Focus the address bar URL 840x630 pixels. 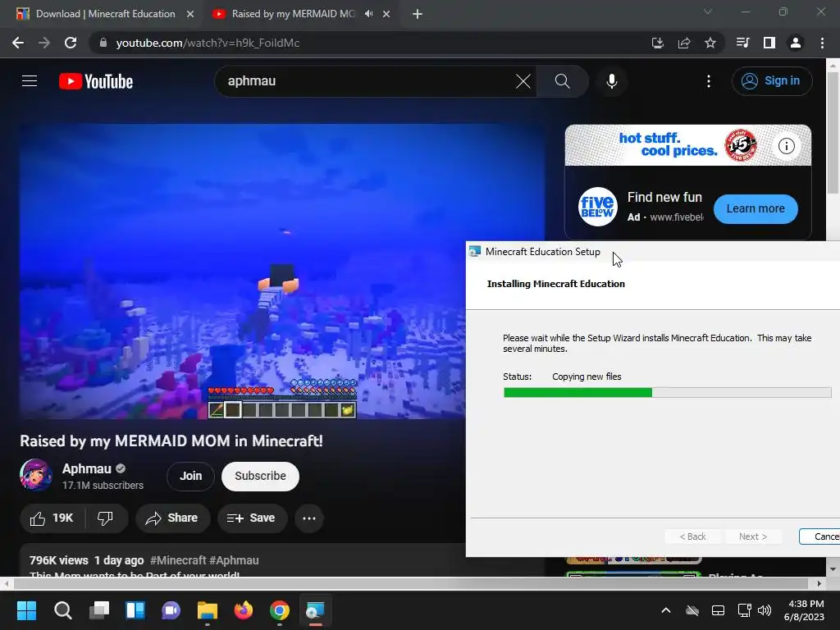(208, 43)
